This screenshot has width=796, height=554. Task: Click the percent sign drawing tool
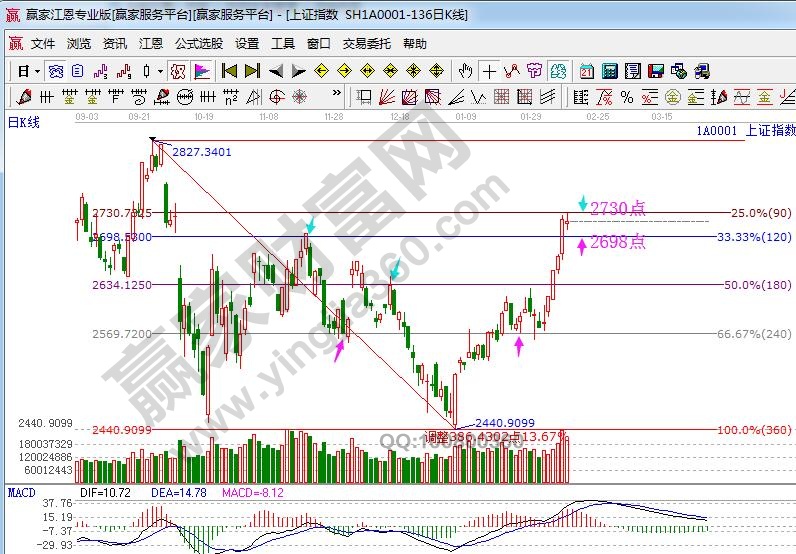627,97
